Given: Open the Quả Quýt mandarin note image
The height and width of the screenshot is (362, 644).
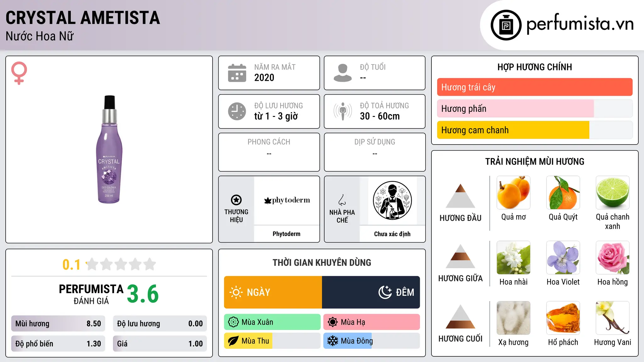Looking at the screenshot, I should click(563, 193).
